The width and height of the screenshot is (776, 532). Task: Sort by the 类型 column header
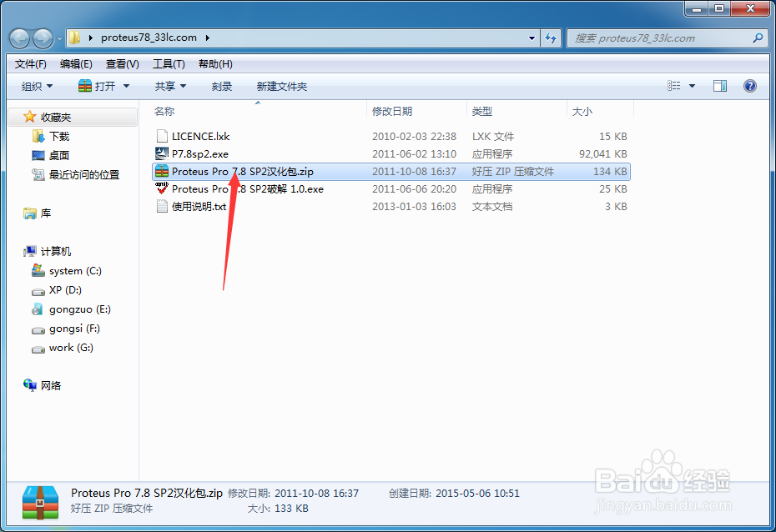tap(482, 111)
